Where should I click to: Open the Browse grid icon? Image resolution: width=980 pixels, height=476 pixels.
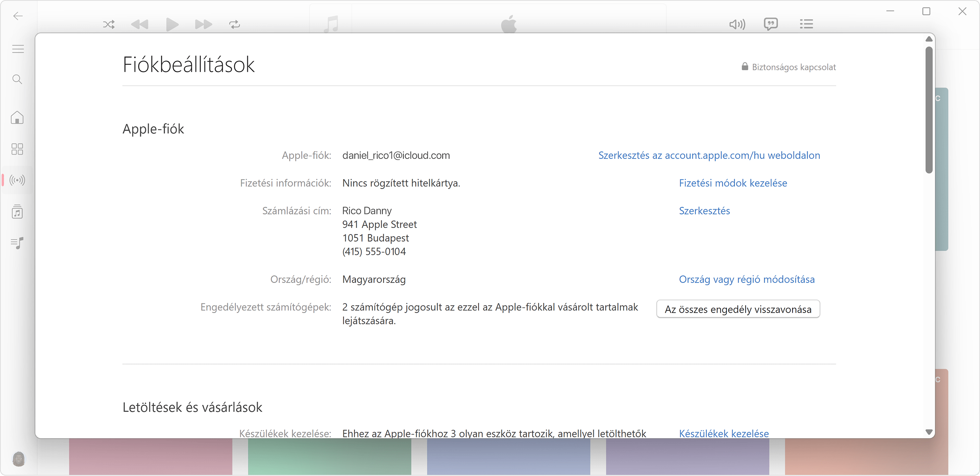17,149
